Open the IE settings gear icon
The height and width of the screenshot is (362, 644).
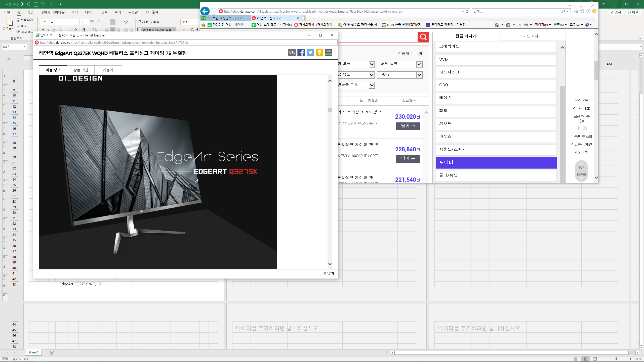pyautogui.click(x=588, y=11)
